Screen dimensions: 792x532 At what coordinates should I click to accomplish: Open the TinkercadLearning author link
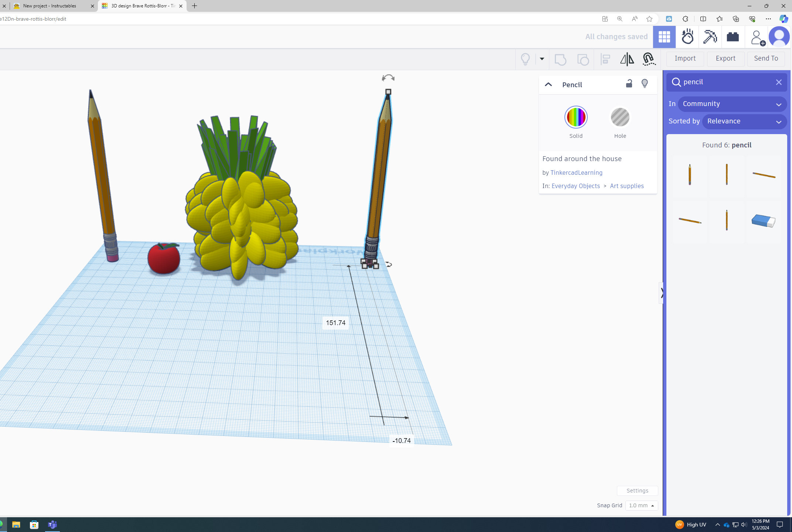pyautogui.click(x=576, y=173)
